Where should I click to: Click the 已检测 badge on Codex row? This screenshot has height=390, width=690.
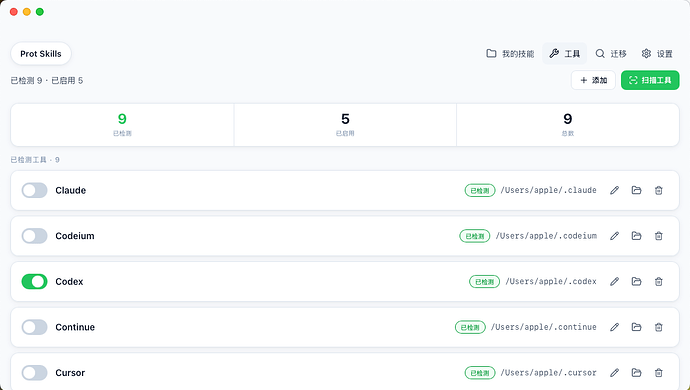(x=484, y=282)
